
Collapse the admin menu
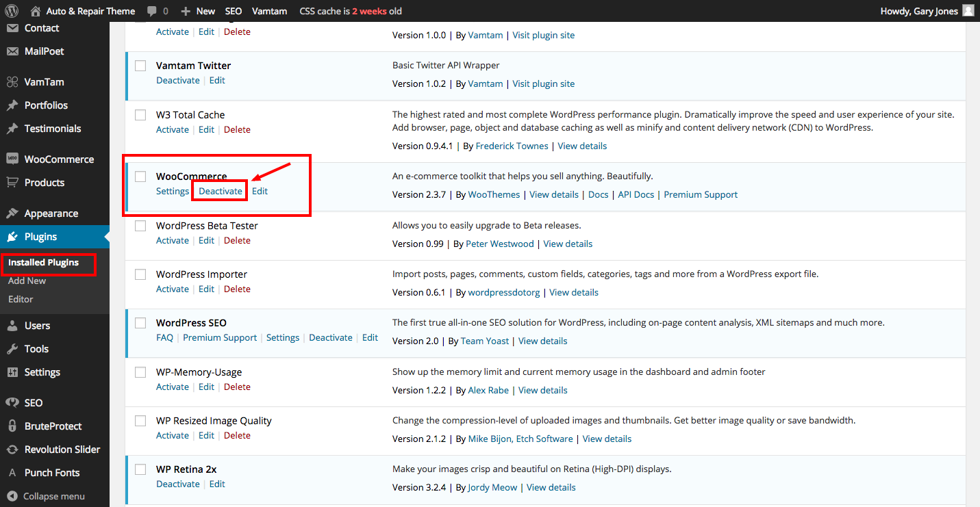(x=48, y=495)
